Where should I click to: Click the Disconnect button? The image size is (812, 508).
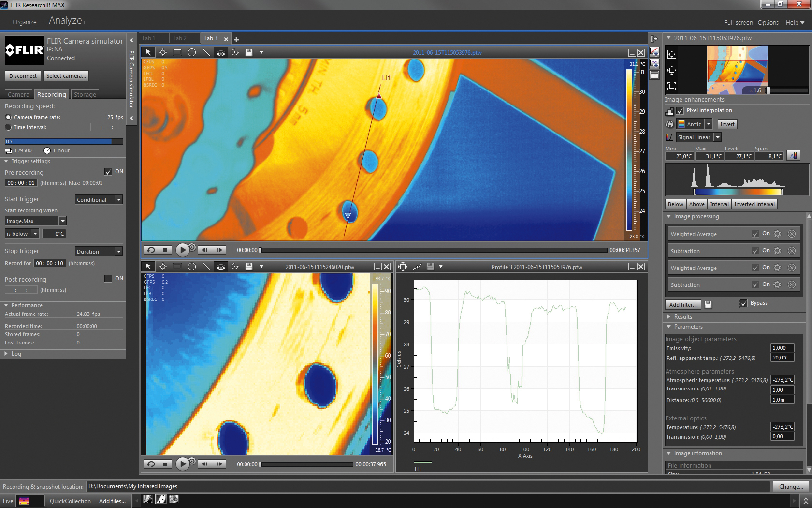point(22,75)
